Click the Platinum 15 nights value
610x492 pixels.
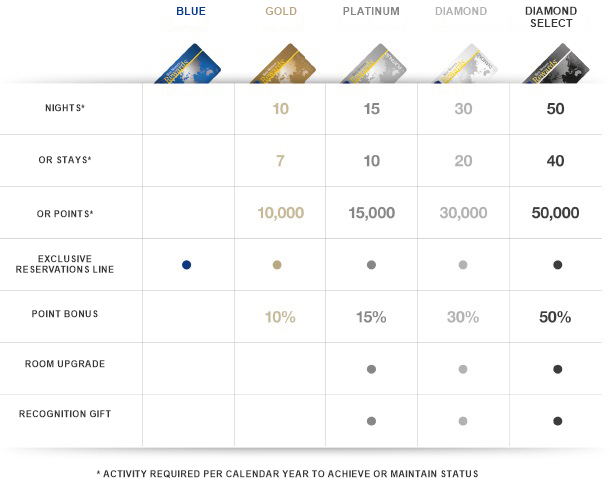click(x=372, y=109)
